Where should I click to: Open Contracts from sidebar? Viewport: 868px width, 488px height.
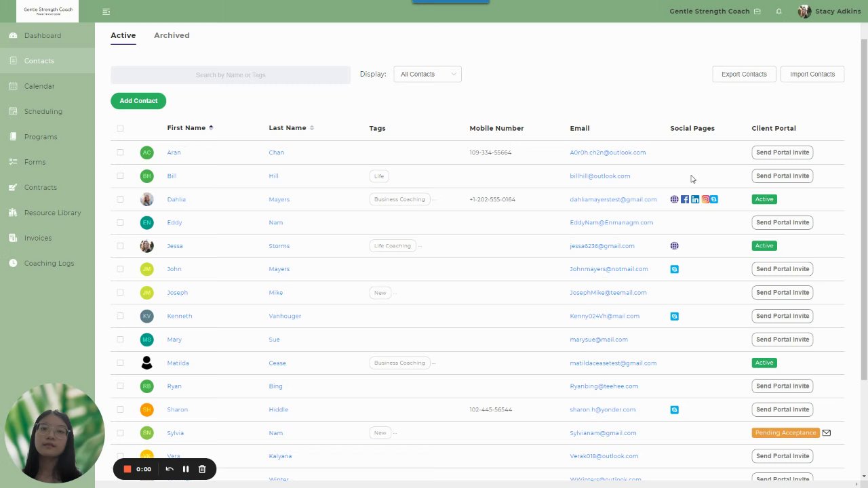[x=41, y=187]
